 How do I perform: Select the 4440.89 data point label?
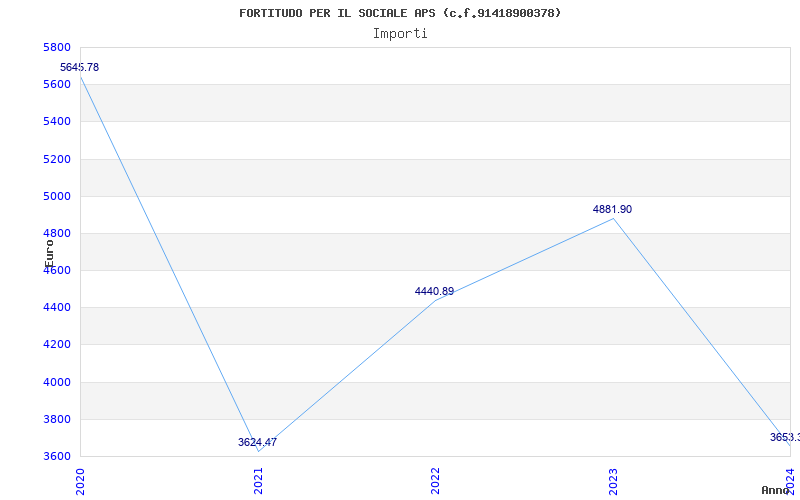pyautogui.click(x=434, y=291)
